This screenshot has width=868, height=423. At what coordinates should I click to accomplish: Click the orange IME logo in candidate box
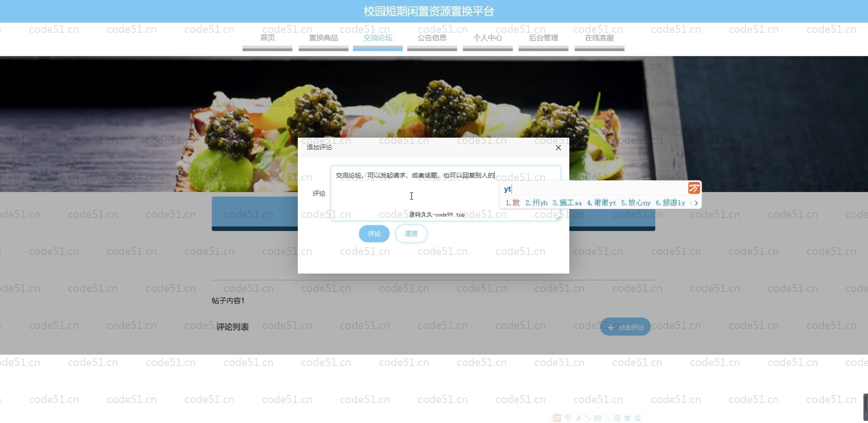pyautogui.click(x=694, y=188)
